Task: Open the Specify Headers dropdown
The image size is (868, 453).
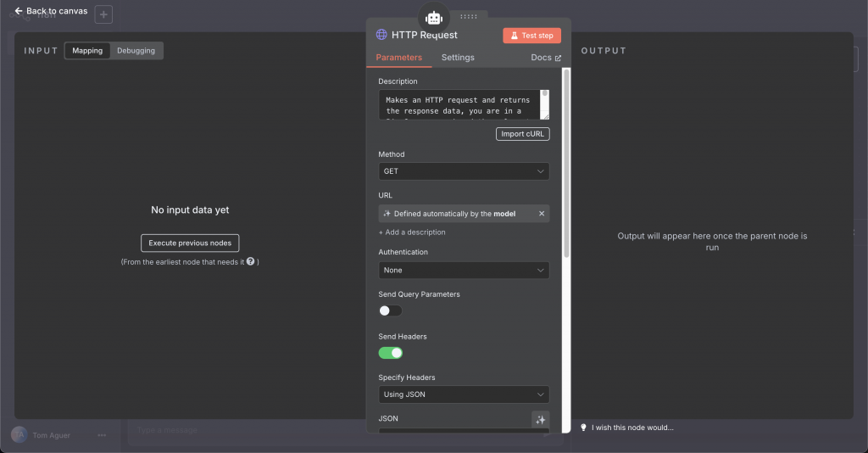Action: click(x=464, y=394)
